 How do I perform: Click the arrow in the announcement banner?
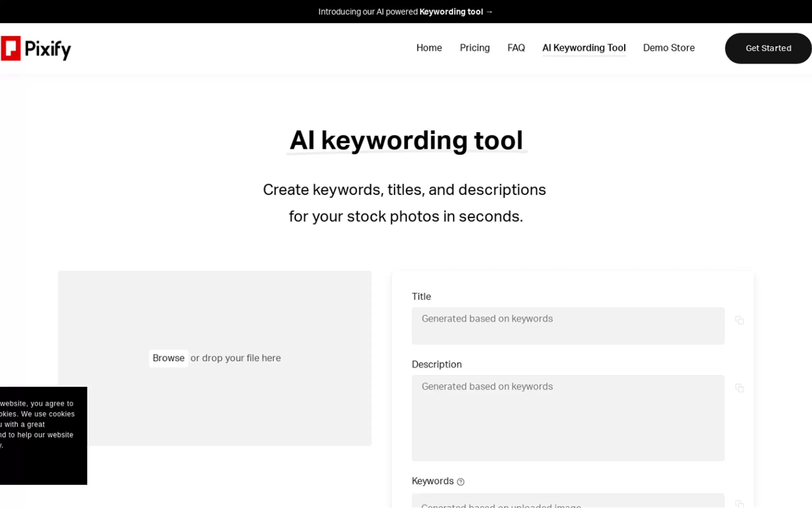pos(489,12)
